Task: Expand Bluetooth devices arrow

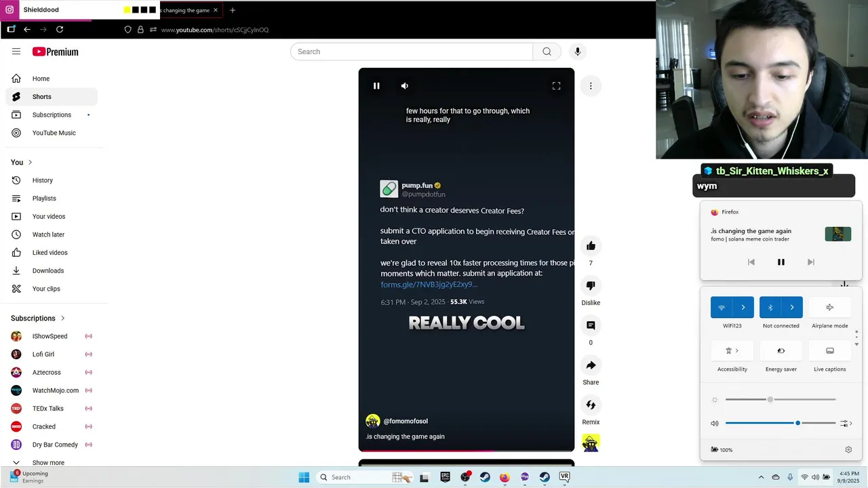Action: 792,307
